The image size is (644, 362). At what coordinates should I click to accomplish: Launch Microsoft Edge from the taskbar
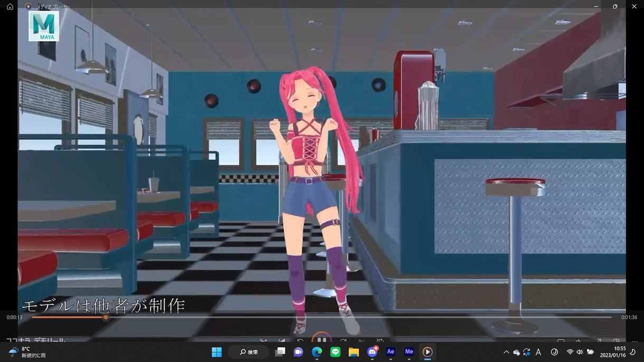tap(317, 352)
